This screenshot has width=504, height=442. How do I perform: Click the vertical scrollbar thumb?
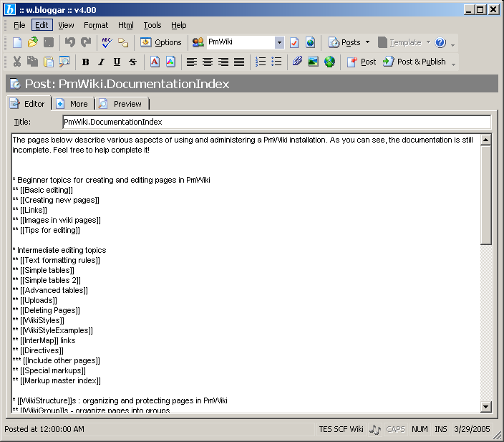[485, 195]
